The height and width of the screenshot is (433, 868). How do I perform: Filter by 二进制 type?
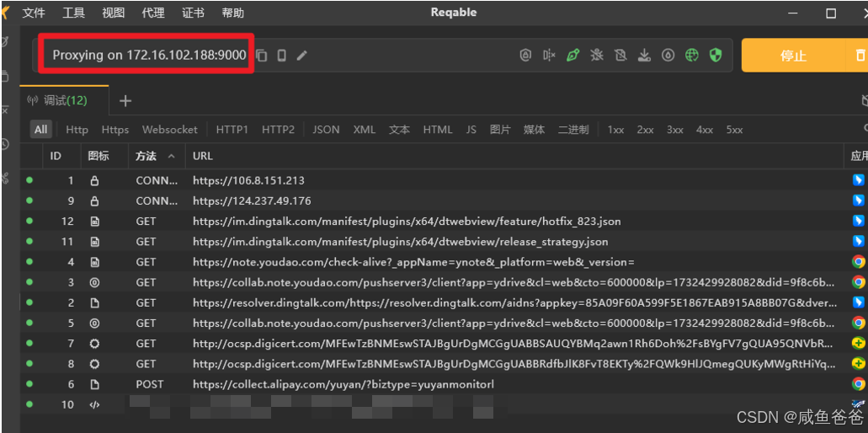click(x=573, y=130)
